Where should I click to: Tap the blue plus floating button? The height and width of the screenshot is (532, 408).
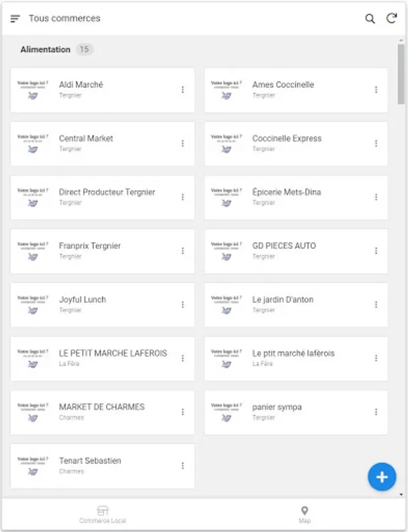(382, 477)
